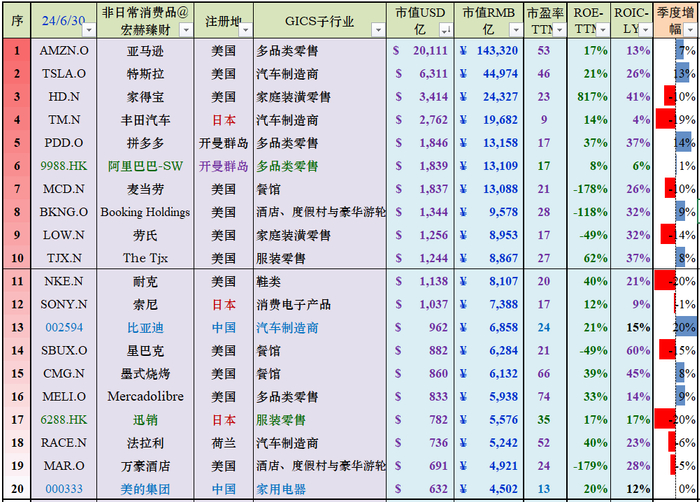Open filter dropdown for 非日常消费品@宏赫臻财 column
This screenshot has width=700, height=502.
click(186, 30)
